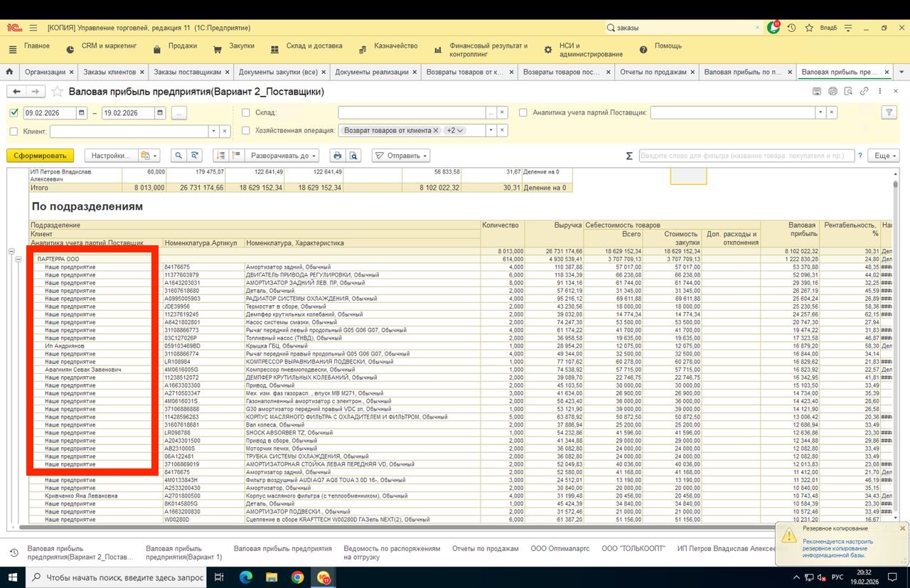
Task: Click the print icon in report toolbar
Action: [x=338, y=156]
